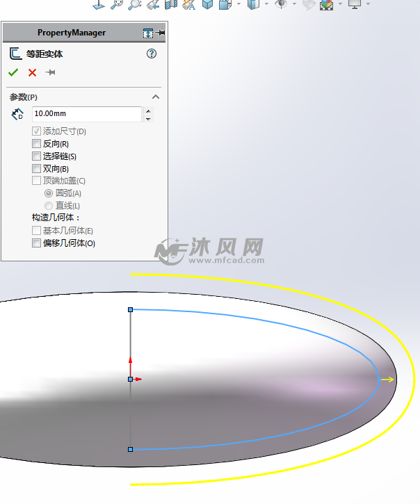Click the Zoom to Fit icon

(116, 4)
